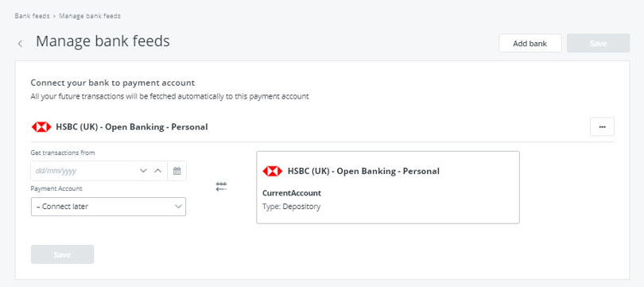The width and height of the screenshot is (644, 287).
Task: Click the Type: Depository text
Action: point(291,207)
